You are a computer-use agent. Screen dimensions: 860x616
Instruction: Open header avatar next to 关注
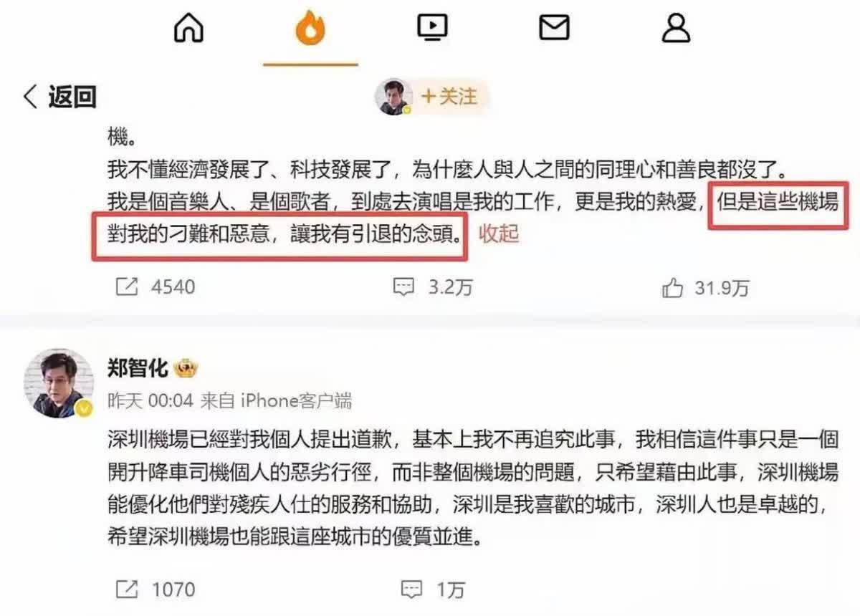393,97
